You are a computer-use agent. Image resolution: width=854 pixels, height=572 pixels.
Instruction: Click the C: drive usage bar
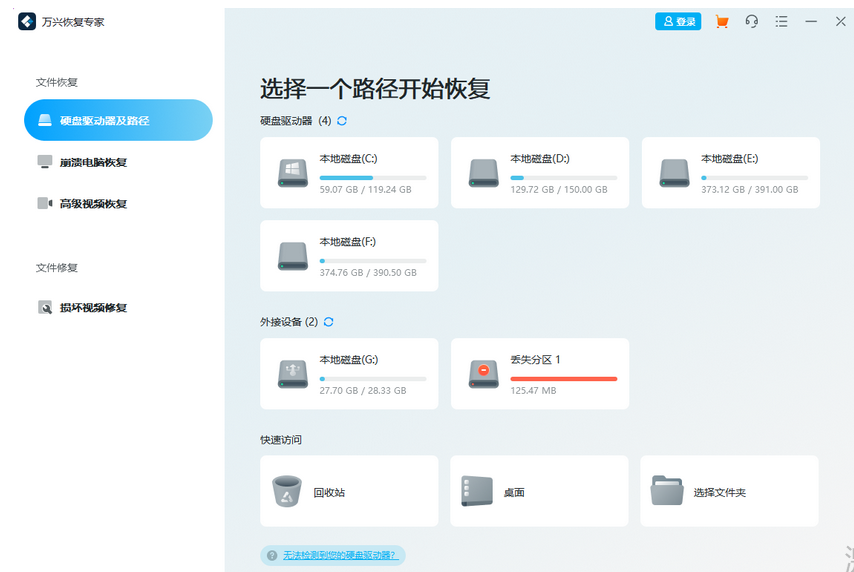pyautogui.click(x=373, y=178)
